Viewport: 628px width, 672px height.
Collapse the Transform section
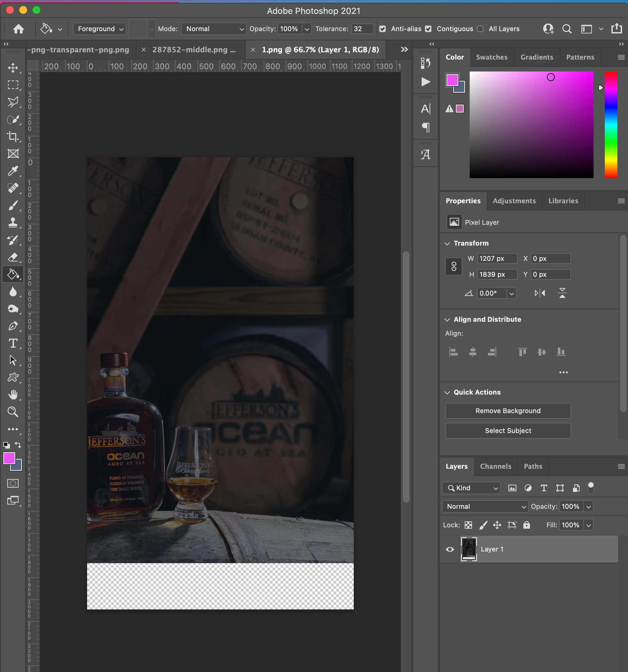(x=447, y=243)
